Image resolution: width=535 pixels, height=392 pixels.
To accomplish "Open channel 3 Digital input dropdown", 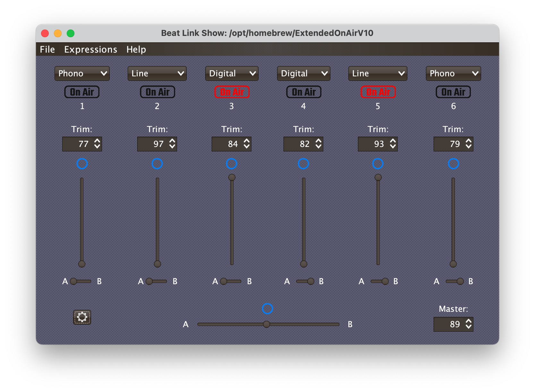I will 232,73.
